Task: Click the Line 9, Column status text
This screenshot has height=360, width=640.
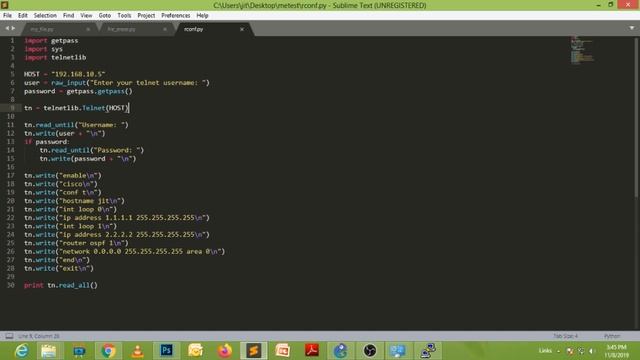Action: [x=39, y=336]
